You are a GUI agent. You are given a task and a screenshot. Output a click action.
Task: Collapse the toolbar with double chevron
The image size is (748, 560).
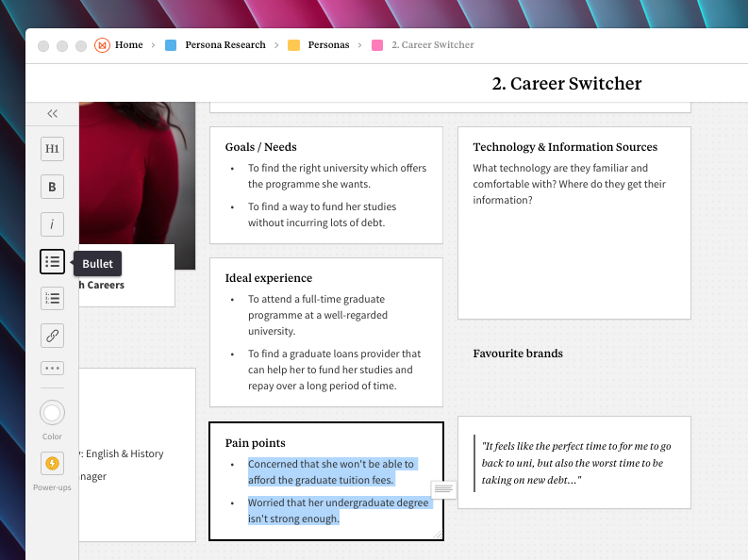click(x=53, y=113)
